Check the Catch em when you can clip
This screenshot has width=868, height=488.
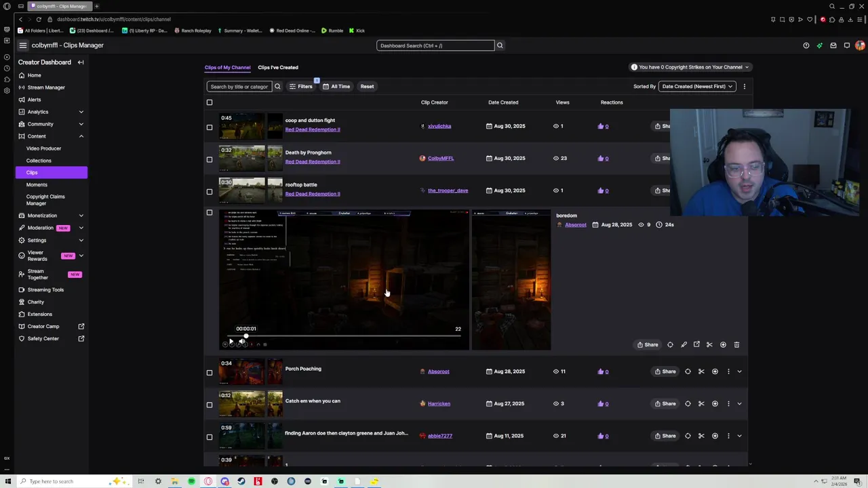coord(210,405)
